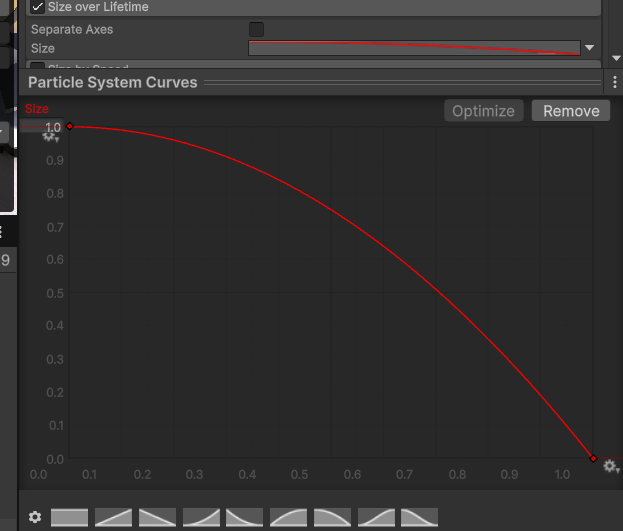The height and width of the screenshot is (531, 623).
Task: Open Particle System Curves kebab menu
Action: tap(615, 82)
